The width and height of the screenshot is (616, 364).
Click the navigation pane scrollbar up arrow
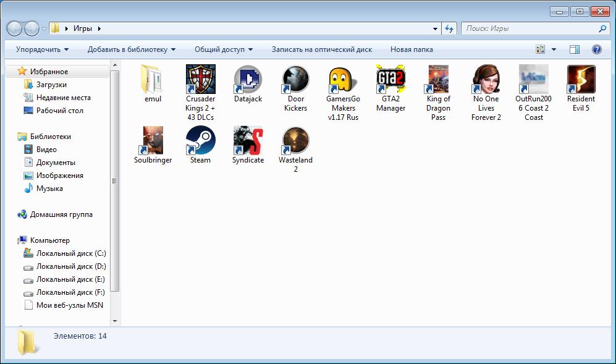(115, 65)
